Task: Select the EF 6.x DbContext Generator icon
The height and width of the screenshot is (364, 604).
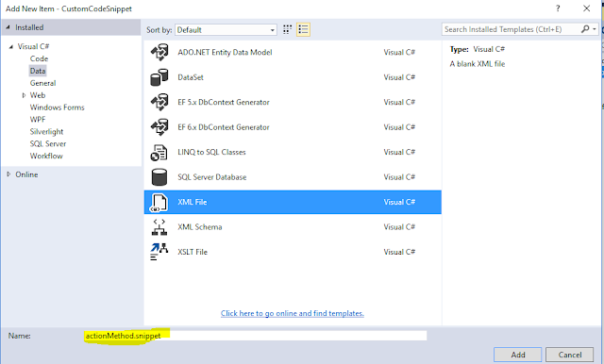Action: [x=159, y=127]
